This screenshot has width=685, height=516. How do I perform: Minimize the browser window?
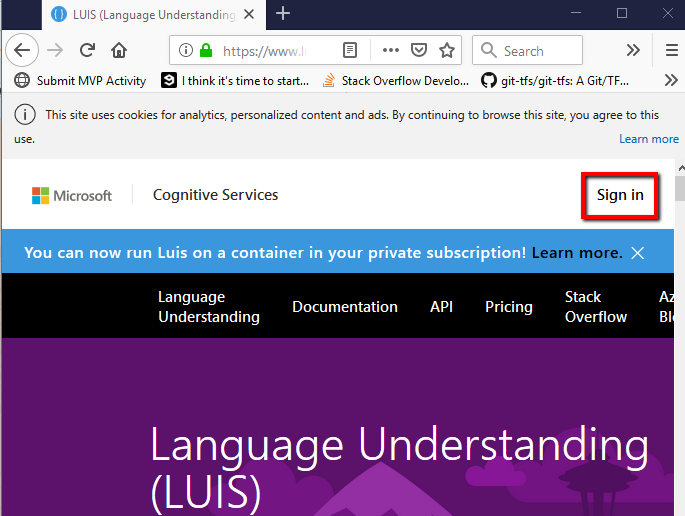(x=576, y=13)
